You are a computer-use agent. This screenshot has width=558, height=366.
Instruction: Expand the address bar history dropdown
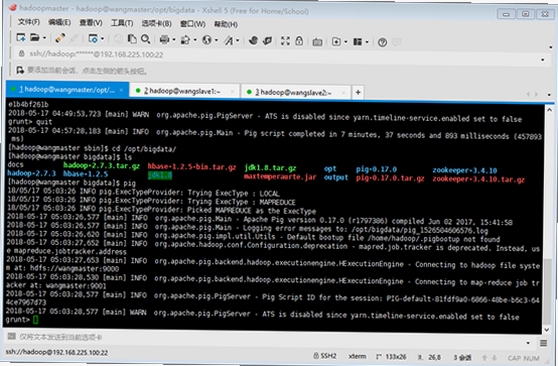click(543, 60)
